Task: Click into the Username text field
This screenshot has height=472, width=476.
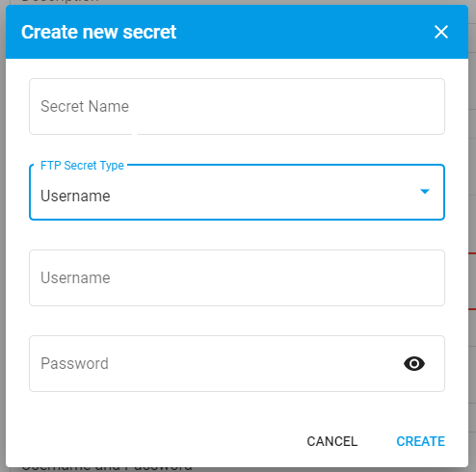Action: tap(237, 277)
